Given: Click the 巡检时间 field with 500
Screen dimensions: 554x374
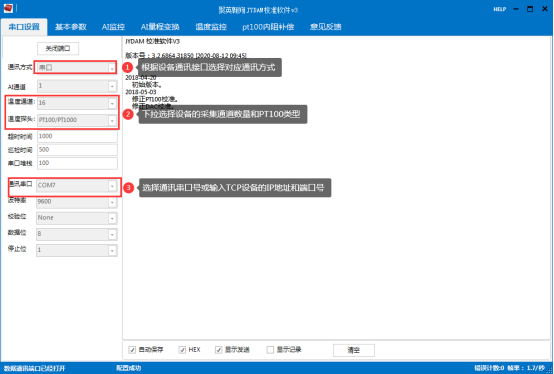Looking at the screenshot, I should coord(77,150).
